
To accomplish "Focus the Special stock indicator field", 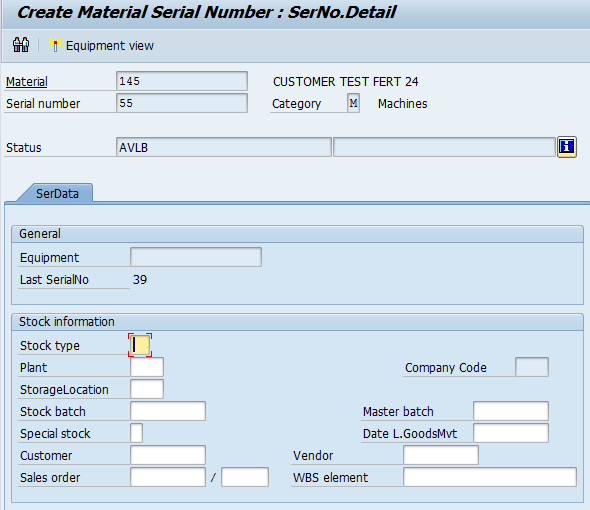I will (x=137, y=433).
